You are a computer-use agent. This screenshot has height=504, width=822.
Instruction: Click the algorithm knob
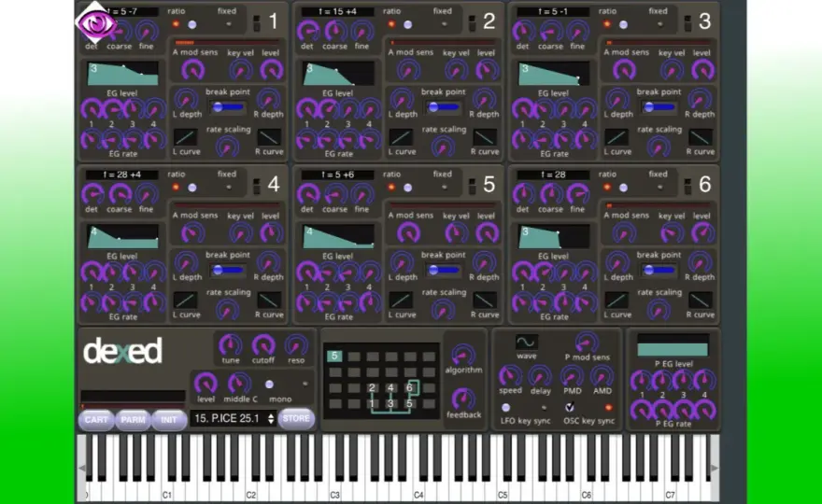463,355
